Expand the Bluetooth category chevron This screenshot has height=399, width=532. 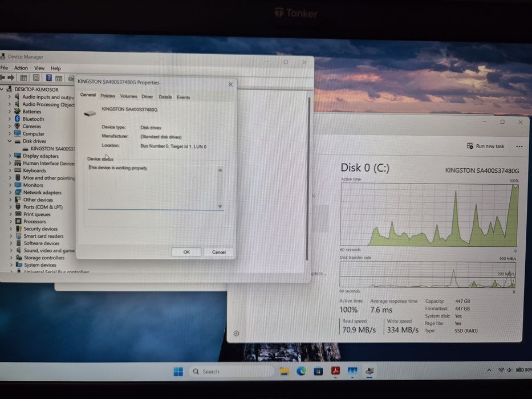tap(10, 119)
